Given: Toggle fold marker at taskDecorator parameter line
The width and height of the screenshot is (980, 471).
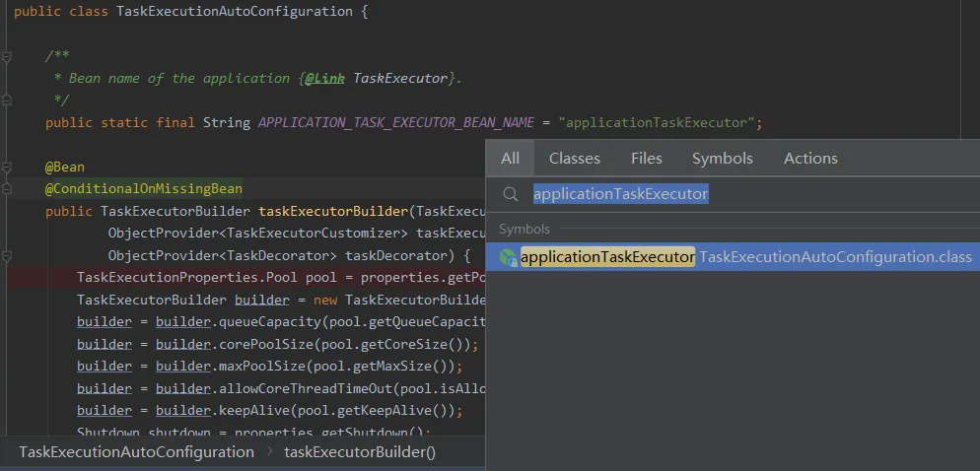Looking at the screenshot, I should pyautogui.click(x=6, y=255).
